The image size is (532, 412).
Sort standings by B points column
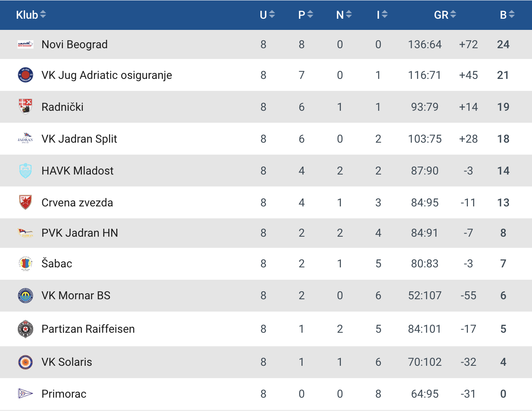pyautogui.click(x=507, y=15)
